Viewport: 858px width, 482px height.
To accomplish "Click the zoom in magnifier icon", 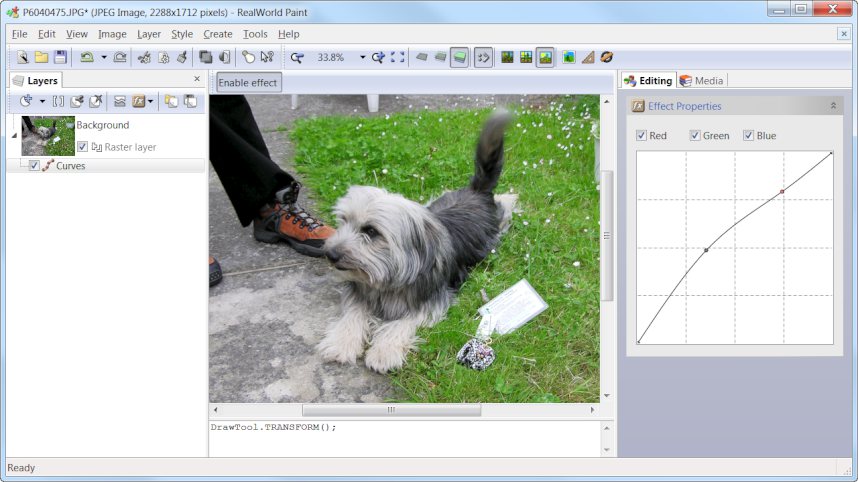I will [x=378, y=57].
